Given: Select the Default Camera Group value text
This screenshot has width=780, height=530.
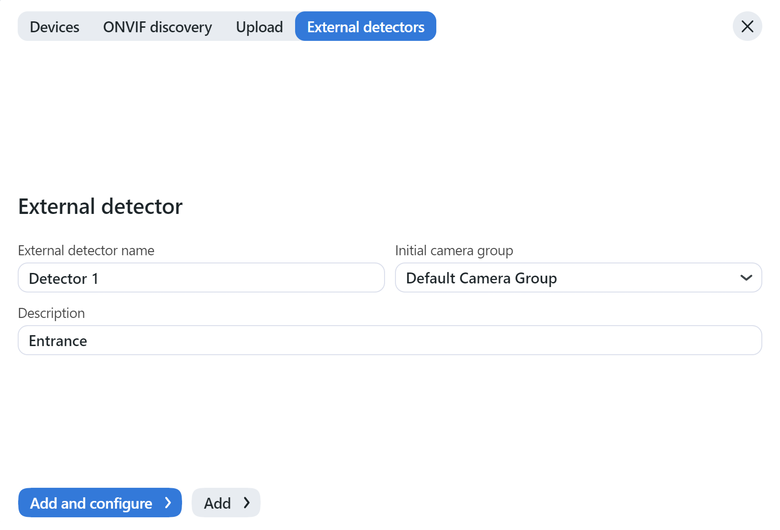Looking at the screenshot, I should click(x=481, y=278).
